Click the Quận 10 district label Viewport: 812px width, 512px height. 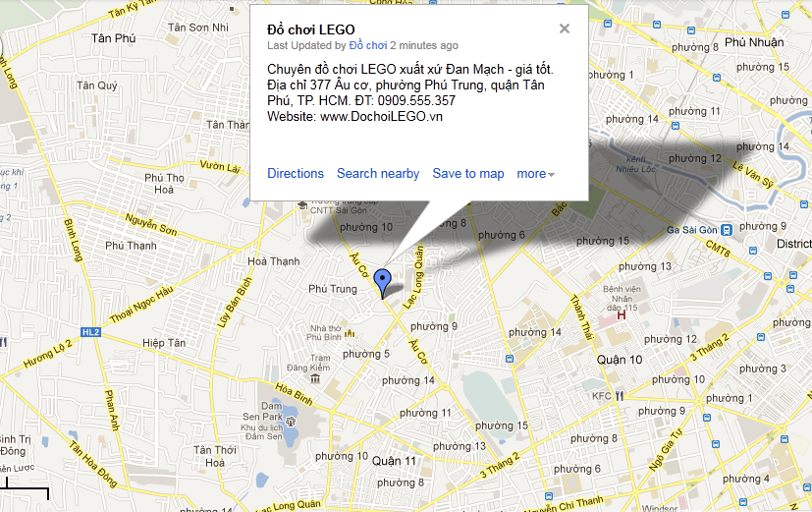[620, 360]
